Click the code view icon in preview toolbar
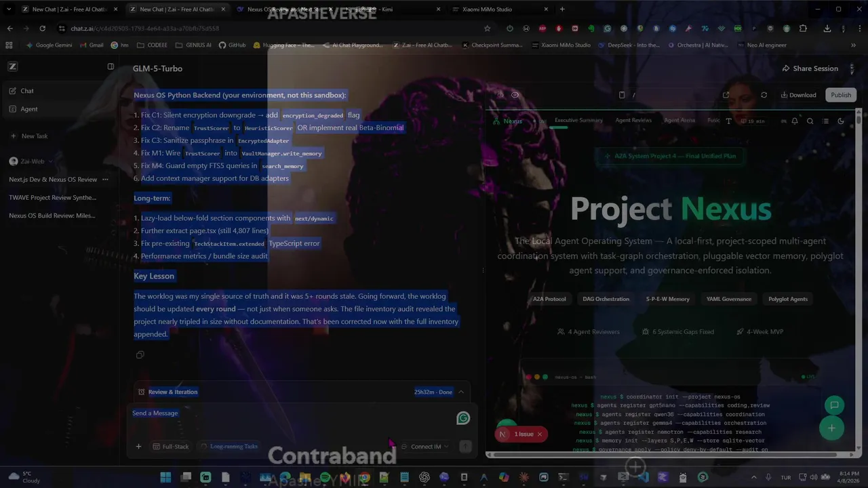The image size is (868, 488). (x=500, y=95)
